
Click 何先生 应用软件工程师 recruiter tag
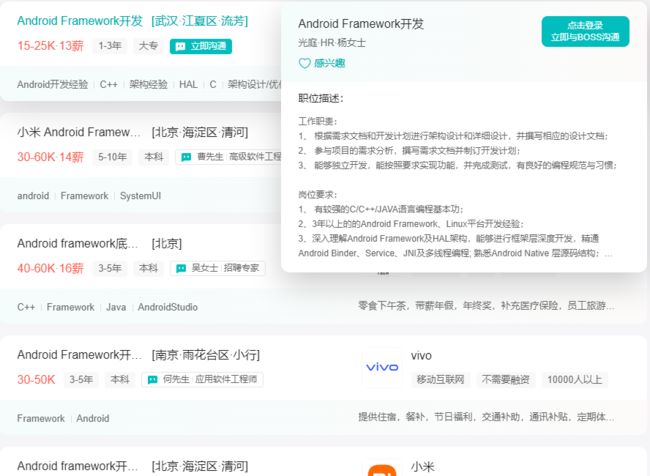[202, 379]
